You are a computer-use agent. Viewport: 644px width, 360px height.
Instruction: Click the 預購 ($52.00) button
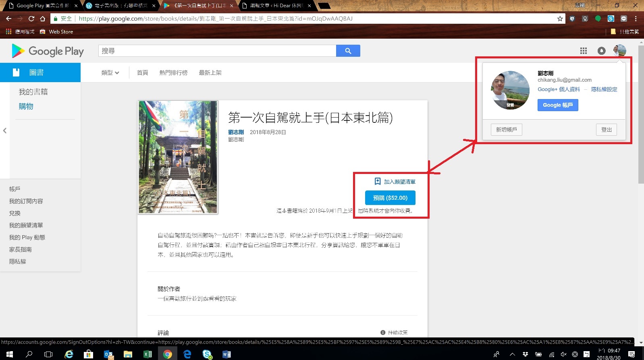point(390,198)
